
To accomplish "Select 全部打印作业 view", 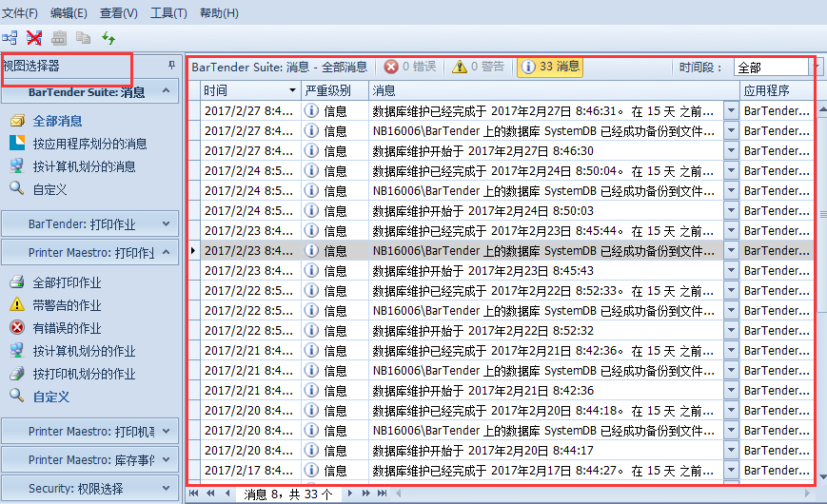I will [67, 282].
